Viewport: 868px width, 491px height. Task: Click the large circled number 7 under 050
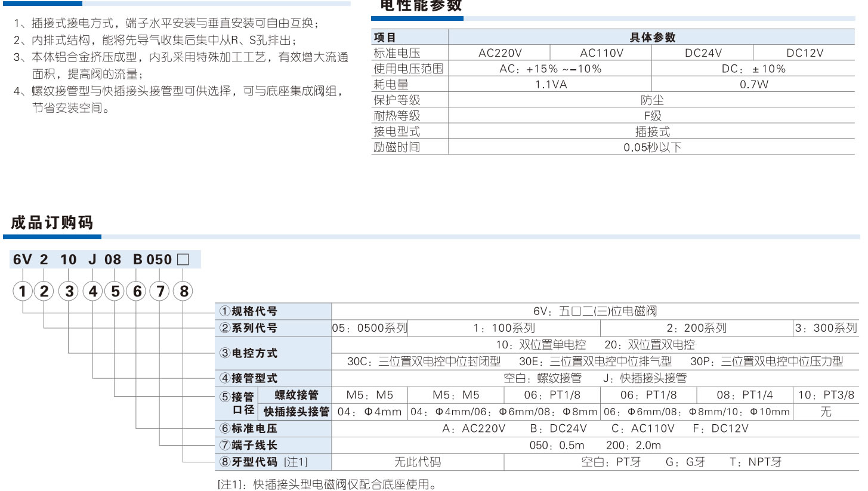coord(160,291)
